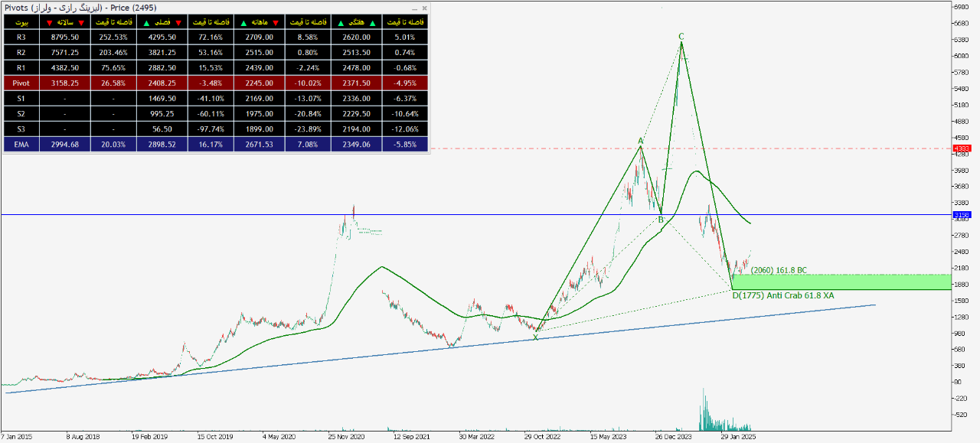980x443 pixels.
Task: Select the harmonic pattern point C label
Action: [x=681, y=36]
